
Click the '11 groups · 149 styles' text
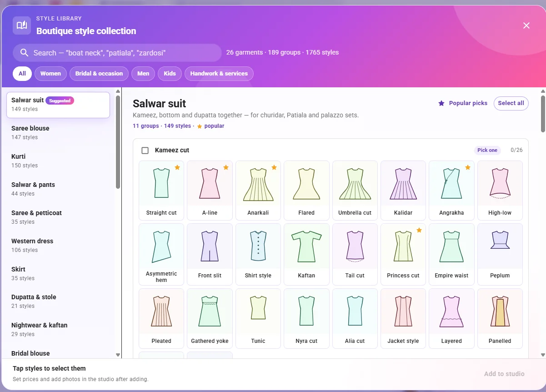click(162, 126)
